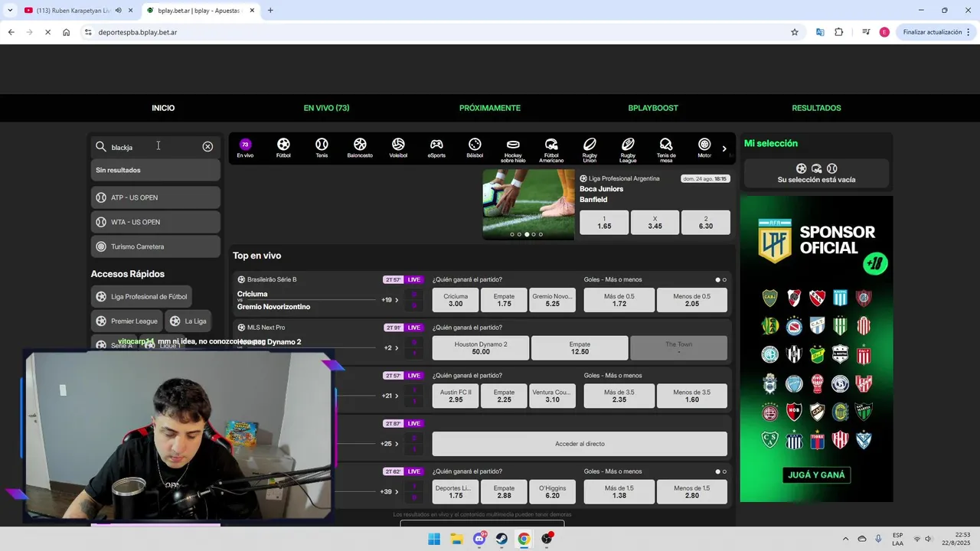Open Liga Profesional de Fútbol quick access
The height and width of the screenshot is (551, 980).
pos(142,296)
